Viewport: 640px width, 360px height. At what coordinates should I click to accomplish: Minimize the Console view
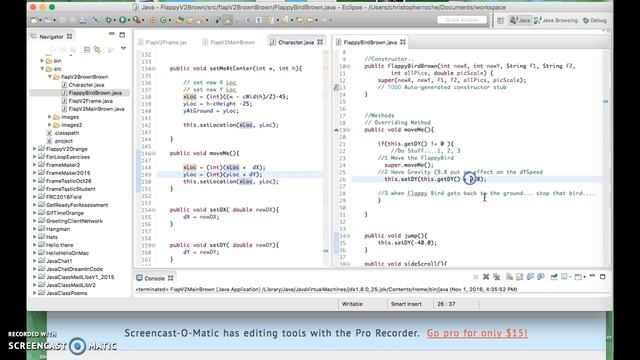click(x=592, y=276)
